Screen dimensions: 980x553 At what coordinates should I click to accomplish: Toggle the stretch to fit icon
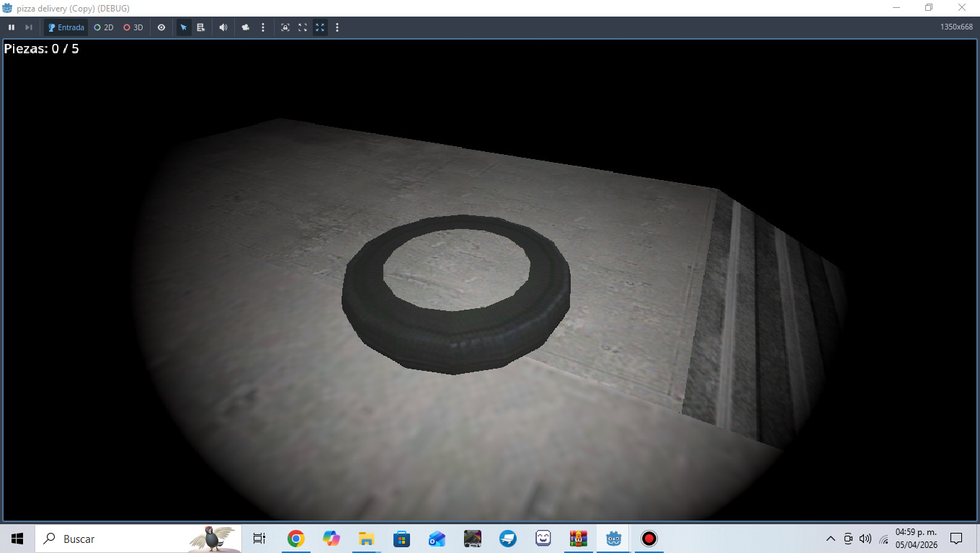(x=320, y=27)
